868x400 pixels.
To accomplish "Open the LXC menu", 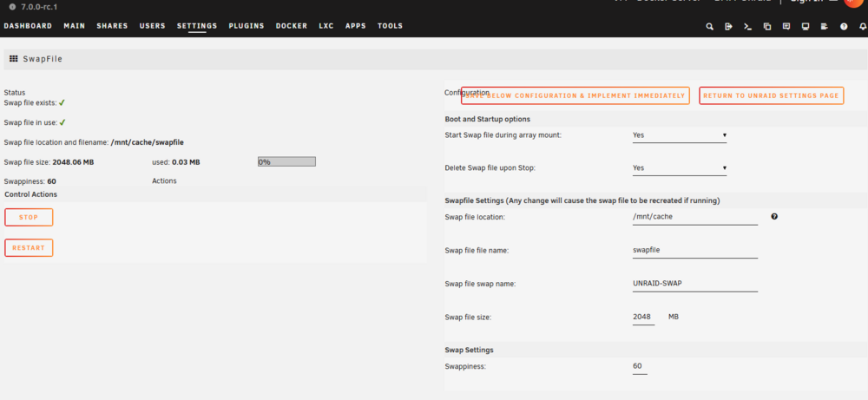I will pos(326,26).
